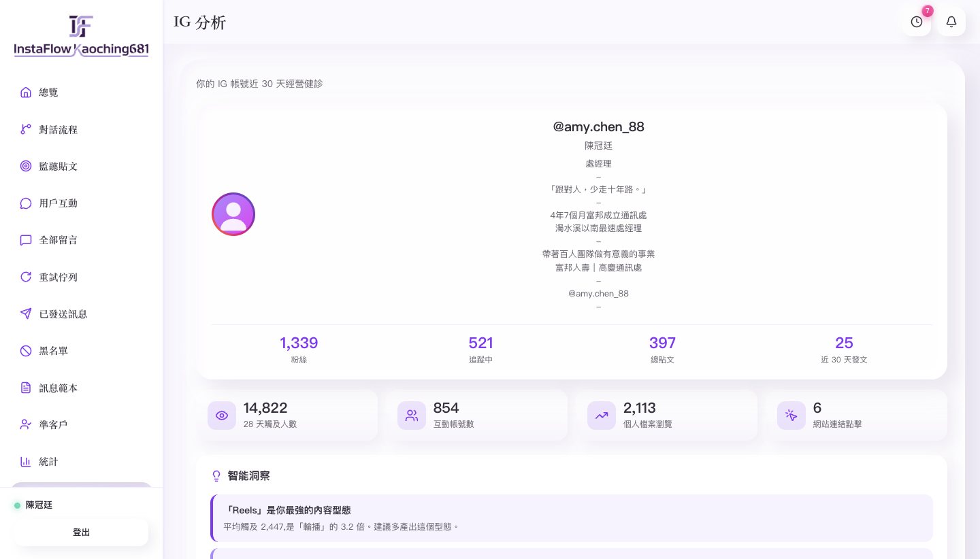Image resolution: width=980 pixels, height=559 pixels.
Task: Click the IG 分析 page title
Action: click(x=199, y=22)
